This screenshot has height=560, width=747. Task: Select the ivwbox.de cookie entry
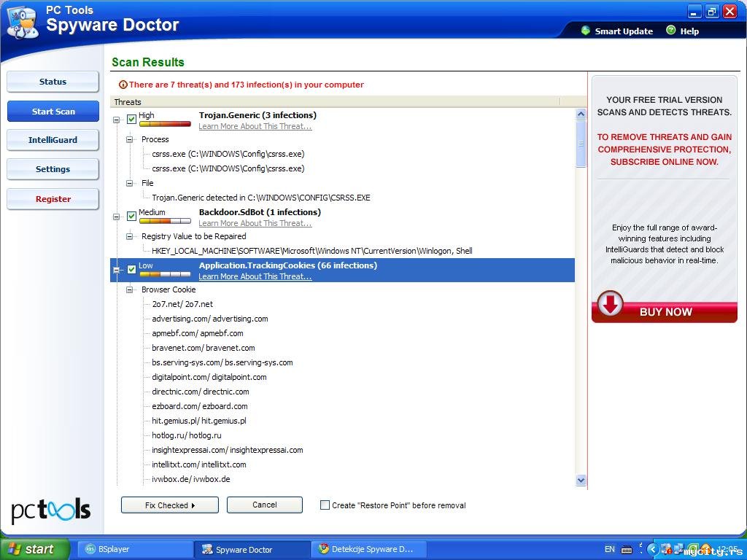point(191,479)
